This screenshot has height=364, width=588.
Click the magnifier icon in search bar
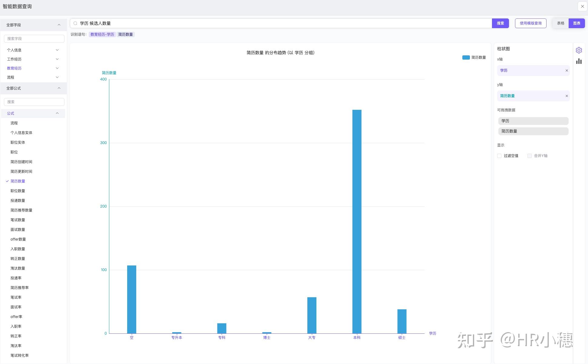pos(75,23)
